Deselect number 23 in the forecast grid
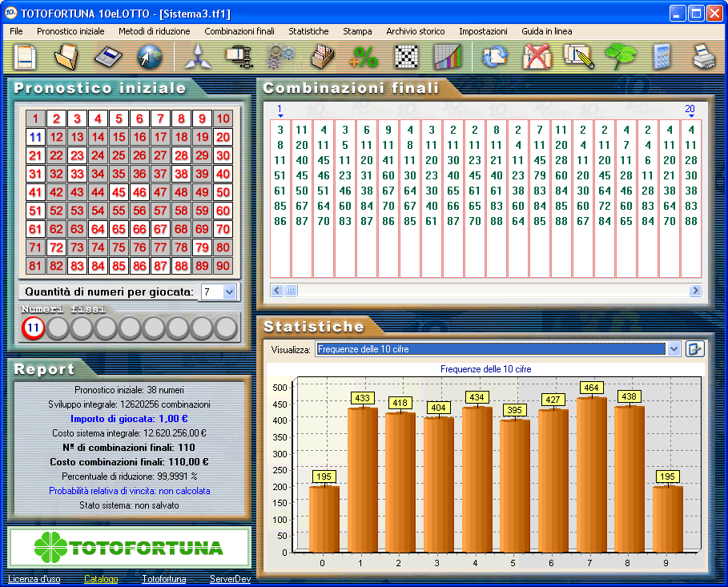This screenshot has width=728, height=587. click(x=77, y=155)
